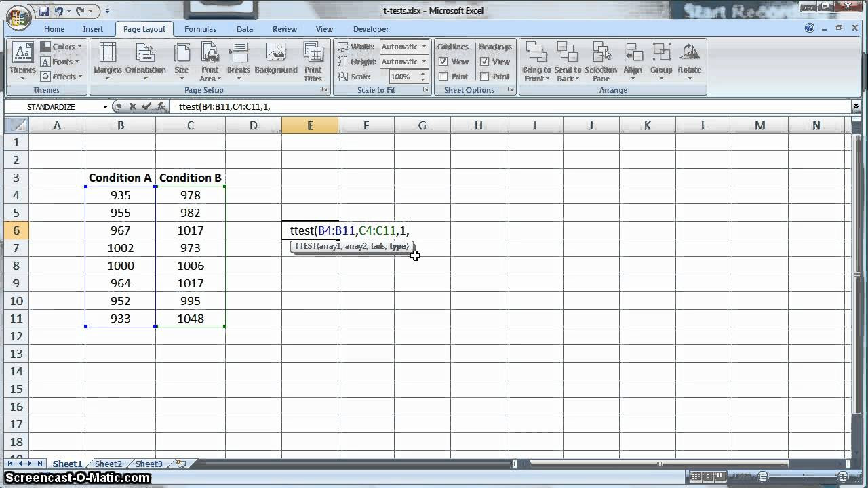The width and height of the screenshot is (868, 488).
Task: Select column B header
Action: pos(121,125)
